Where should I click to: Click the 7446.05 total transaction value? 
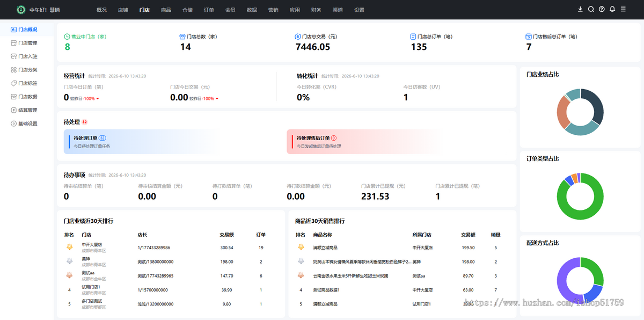click(313, 47)
